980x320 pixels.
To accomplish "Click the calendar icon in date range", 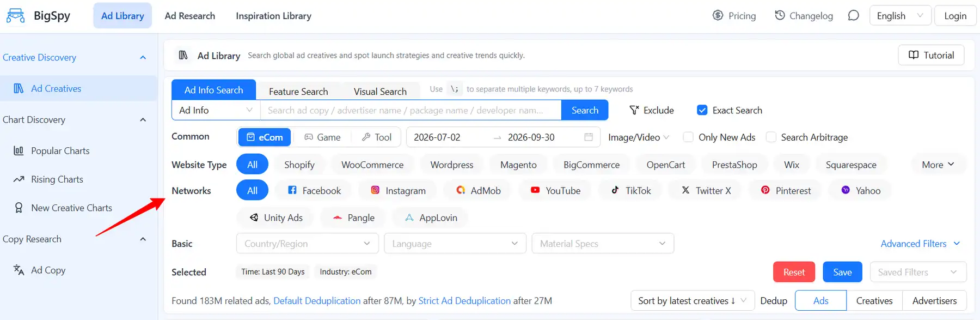I will (x=589, y=137).
